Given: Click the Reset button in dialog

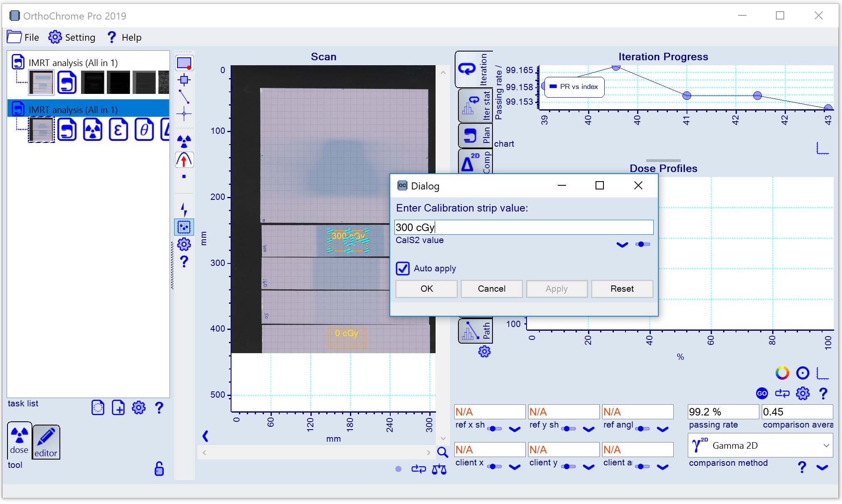Looking at the screenshot, I should click(x=622, y=289).
